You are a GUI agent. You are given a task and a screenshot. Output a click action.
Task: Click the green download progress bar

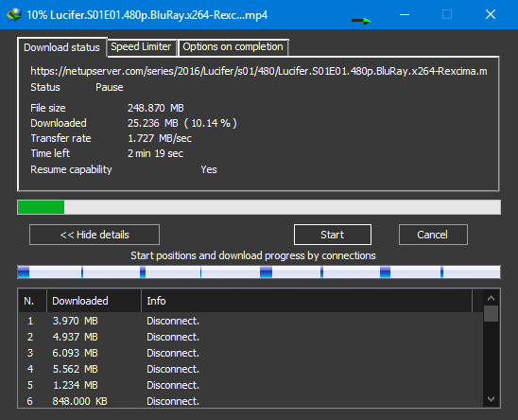(x=259, y=207)
